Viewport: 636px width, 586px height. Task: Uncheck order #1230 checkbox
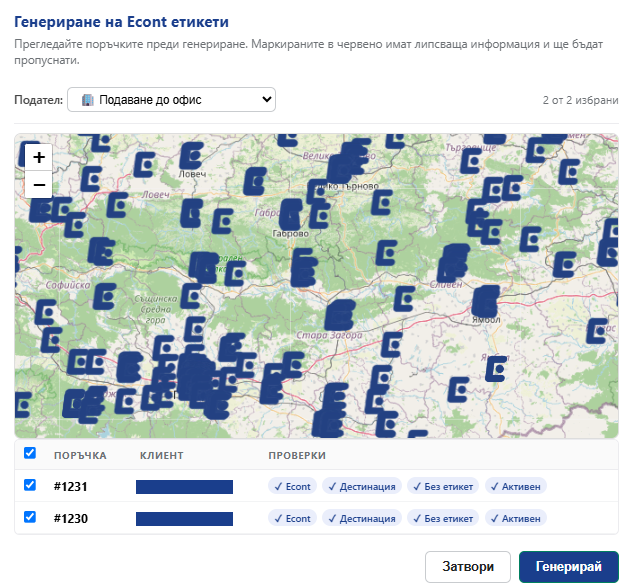tap(30, 517)
